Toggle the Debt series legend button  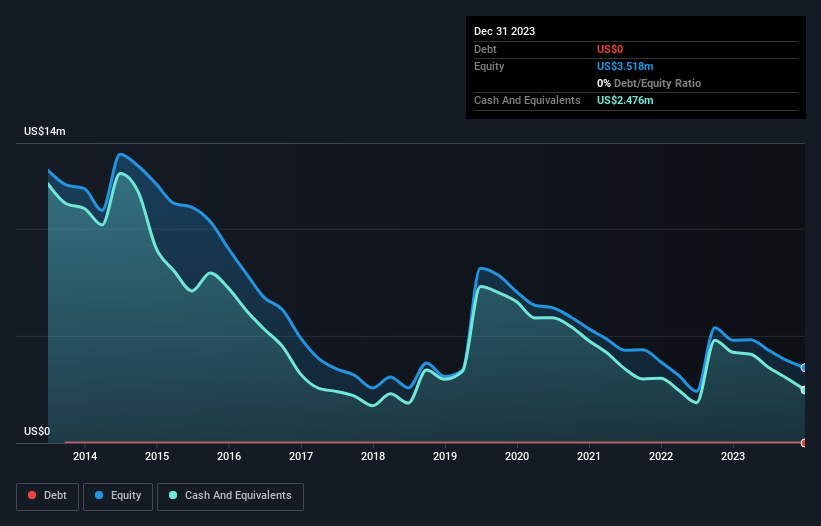[x=48, y=496]
